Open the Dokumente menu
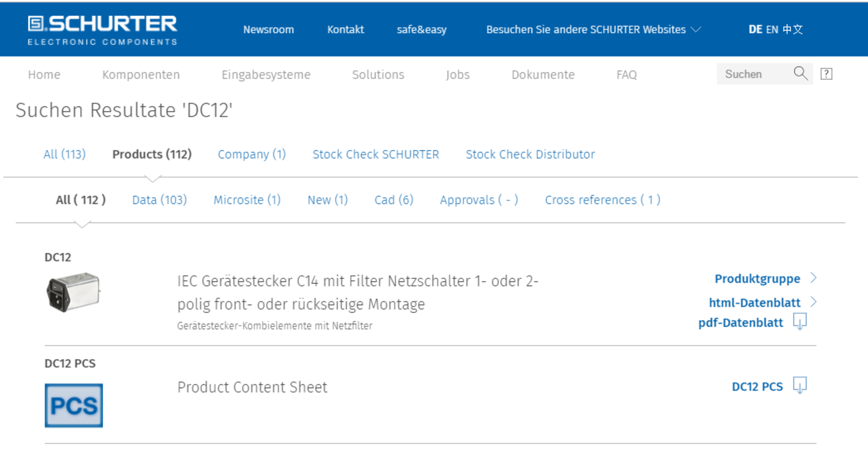868x453 pixels. (543, 74)
